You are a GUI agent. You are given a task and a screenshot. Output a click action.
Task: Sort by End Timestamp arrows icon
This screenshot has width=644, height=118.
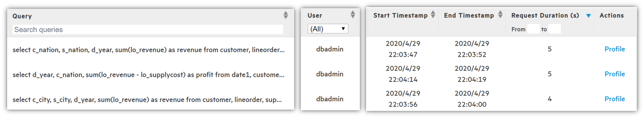pos(500,14)
